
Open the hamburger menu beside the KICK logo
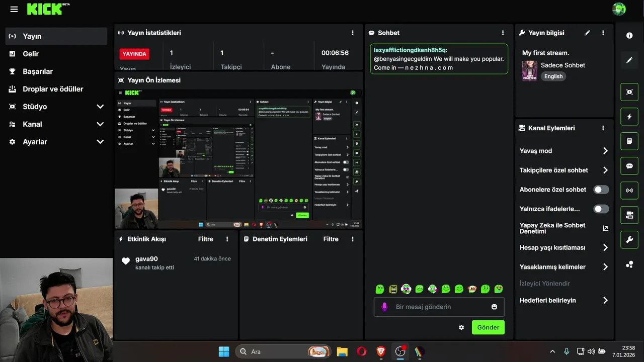[x=14, y=9]
